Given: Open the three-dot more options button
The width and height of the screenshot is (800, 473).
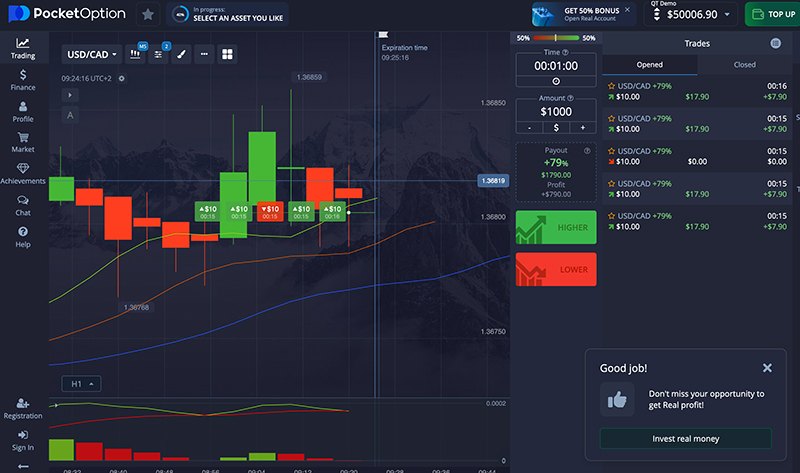Looking at the screenshot, I should click(204, 54).
